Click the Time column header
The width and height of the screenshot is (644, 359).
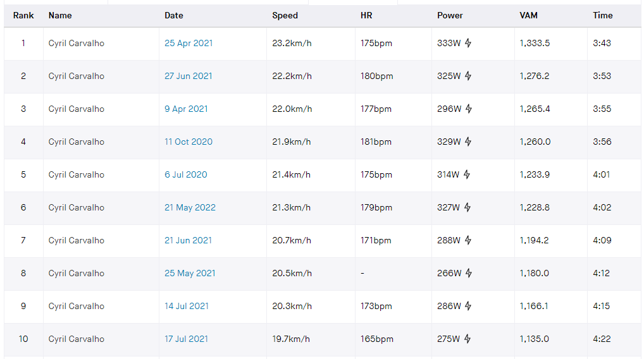click(x=602, y=15)
